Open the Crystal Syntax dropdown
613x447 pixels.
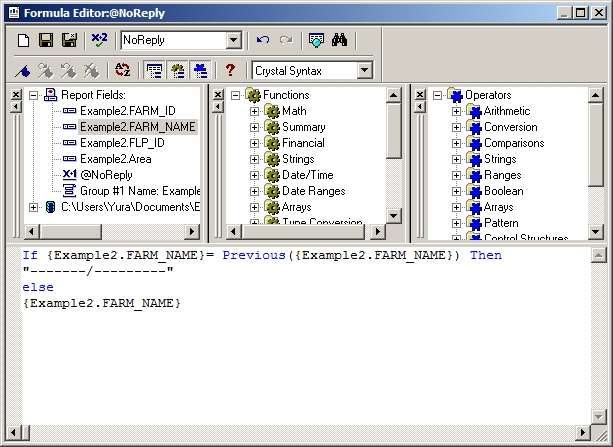[364, 71]
